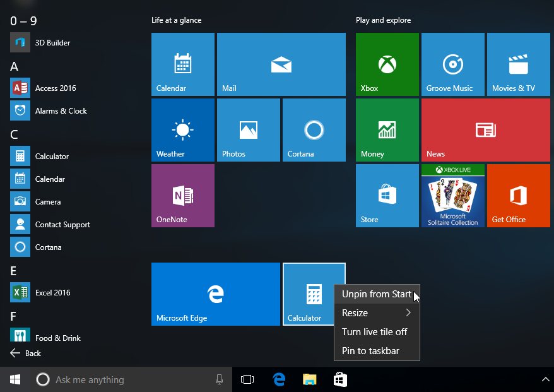Click the Cortana microphone icon

pos(219,379)
